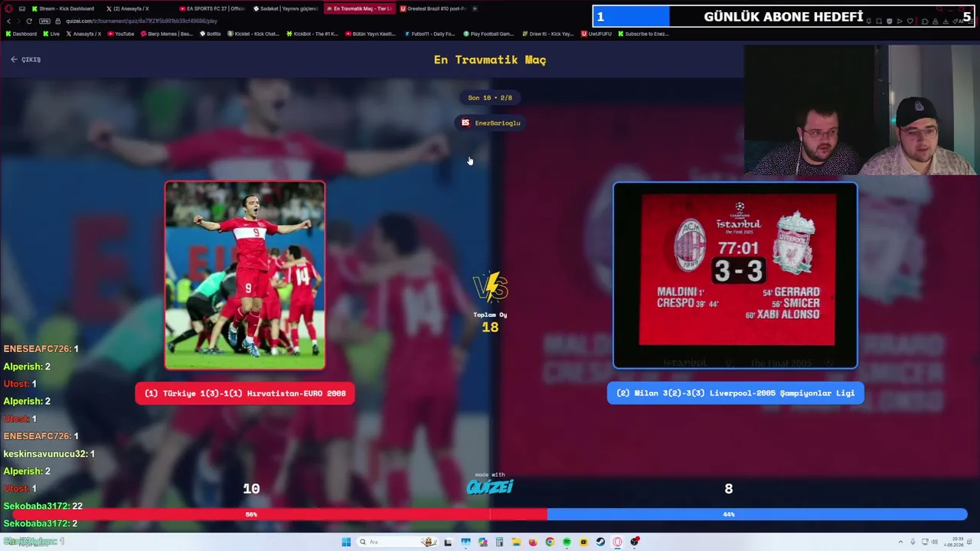Viewport: 980px width, 551px height.
Task: Open the Play Football Games bookmark
Action: click(488, 34)
